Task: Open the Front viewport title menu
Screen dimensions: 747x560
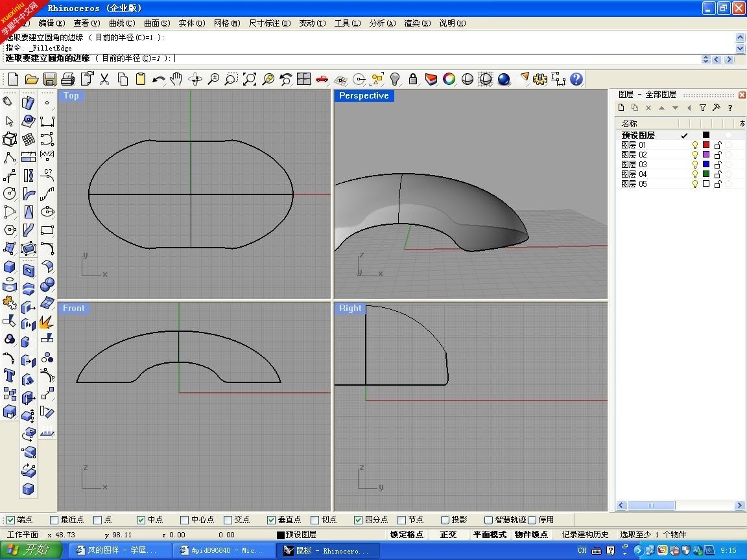Action: pos(73,308)
